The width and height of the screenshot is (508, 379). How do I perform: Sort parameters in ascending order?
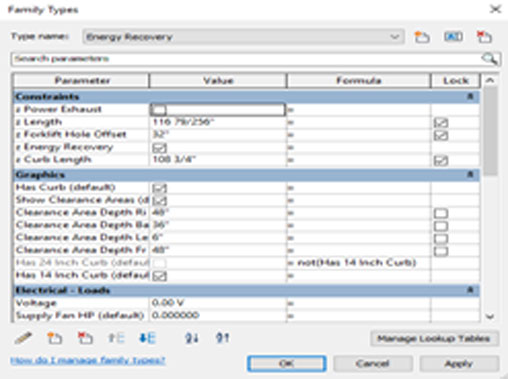(x=192, y=338)
